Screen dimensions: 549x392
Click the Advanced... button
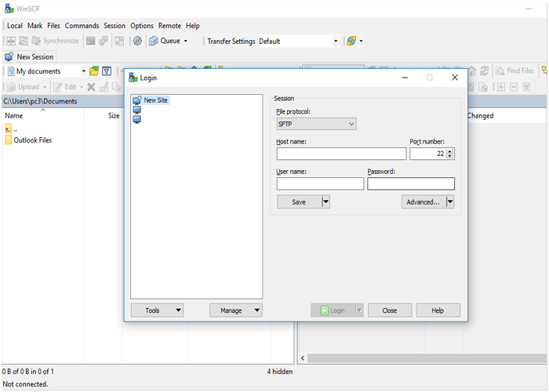click(424, 202)
